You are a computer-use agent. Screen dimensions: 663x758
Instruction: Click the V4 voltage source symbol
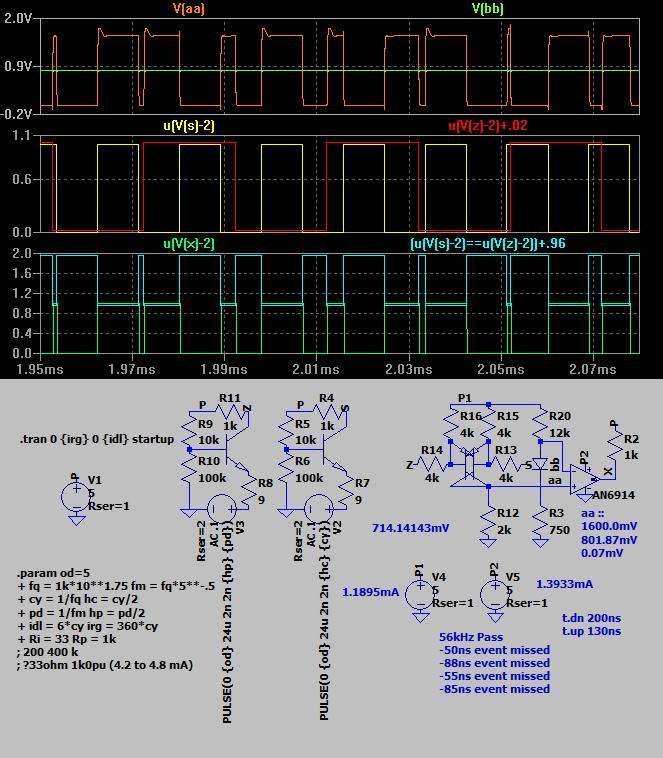[418, 590]
